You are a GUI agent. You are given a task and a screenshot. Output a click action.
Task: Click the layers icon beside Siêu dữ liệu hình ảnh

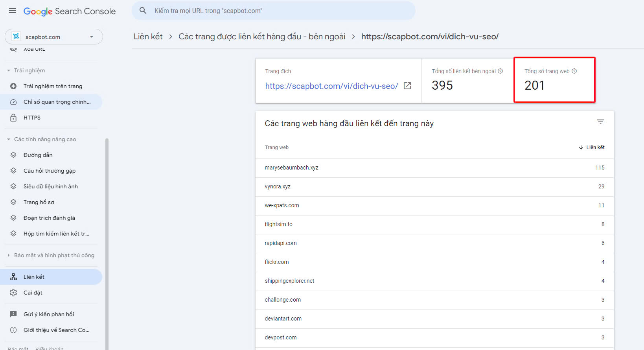[x=13, y=186]
